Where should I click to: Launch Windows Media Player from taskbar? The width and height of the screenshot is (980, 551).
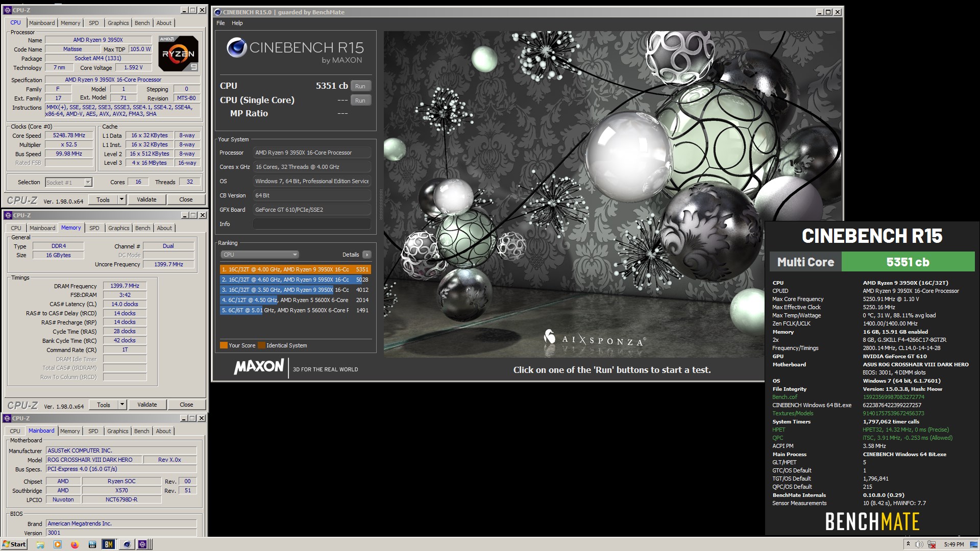tap(58, 544)
